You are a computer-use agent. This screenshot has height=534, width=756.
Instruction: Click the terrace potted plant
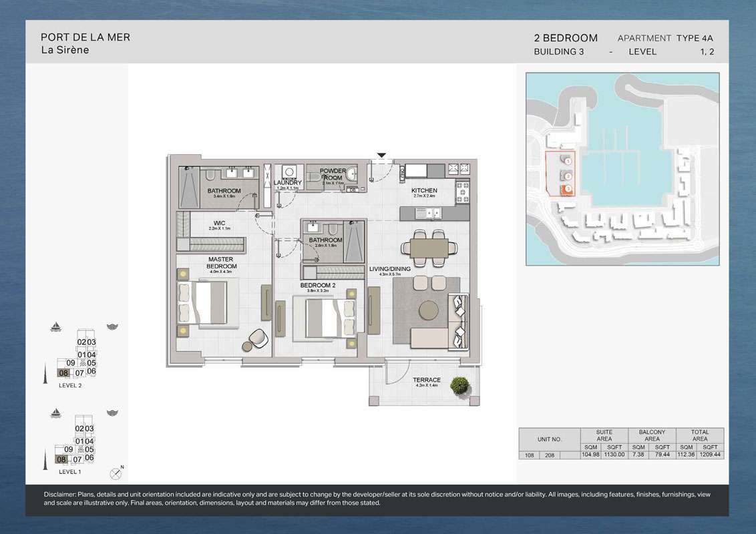459,385
